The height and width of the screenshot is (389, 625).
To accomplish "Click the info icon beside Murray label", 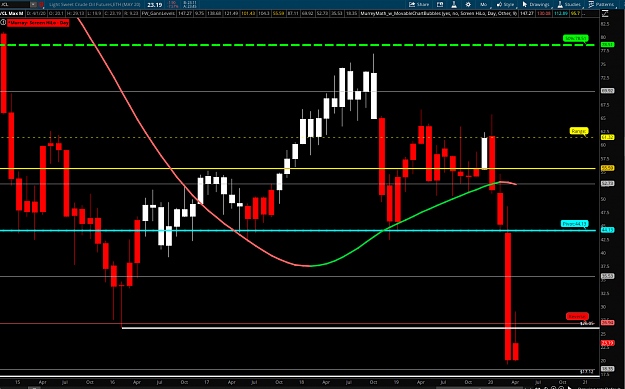I will pos(3,23).
